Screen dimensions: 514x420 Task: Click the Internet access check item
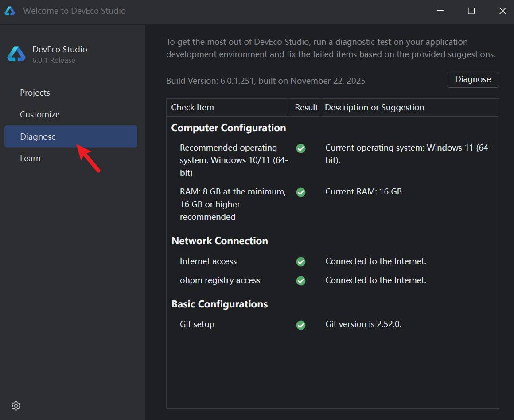click(208, 261)
